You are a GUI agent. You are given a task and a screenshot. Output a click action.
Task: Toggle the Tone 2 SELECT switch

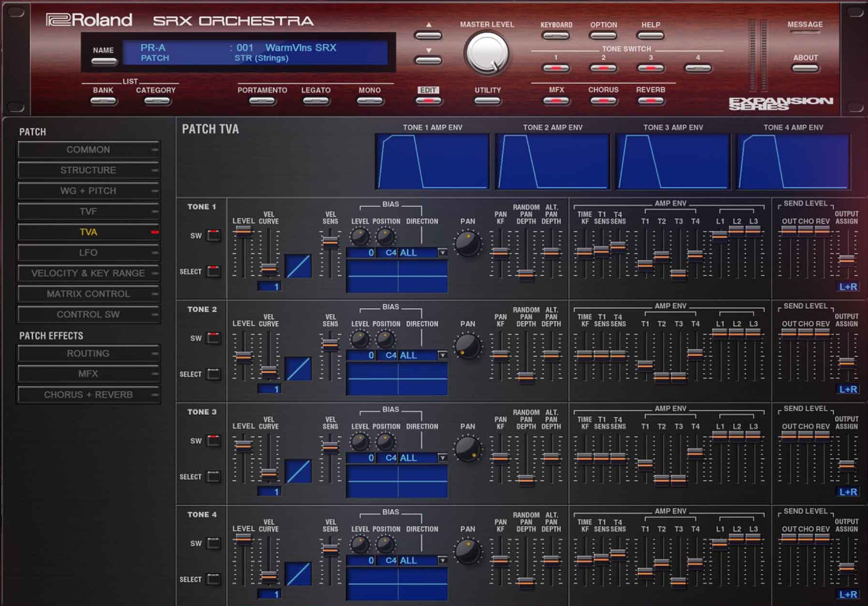(x=213, y=374)
